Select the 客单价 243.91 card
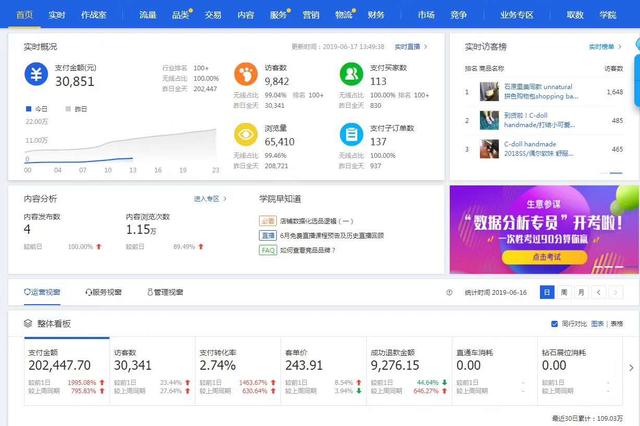The width and height of the screenshot is (640, 426). click(324, 371)
